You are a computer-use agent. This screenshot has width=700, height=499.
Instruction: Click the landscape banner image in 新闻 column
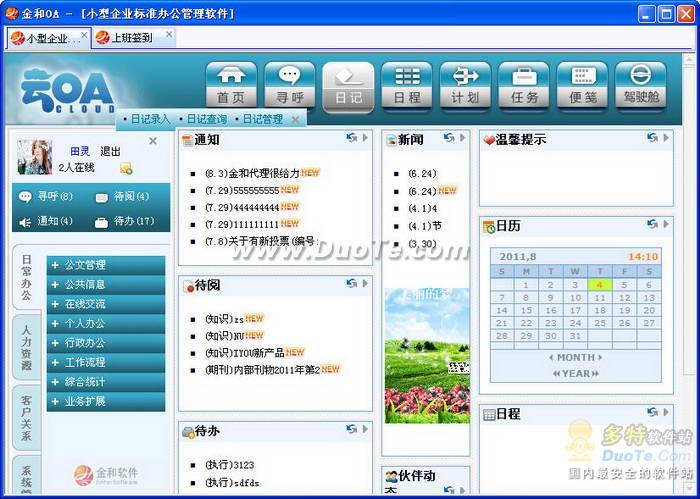point(426,355)
